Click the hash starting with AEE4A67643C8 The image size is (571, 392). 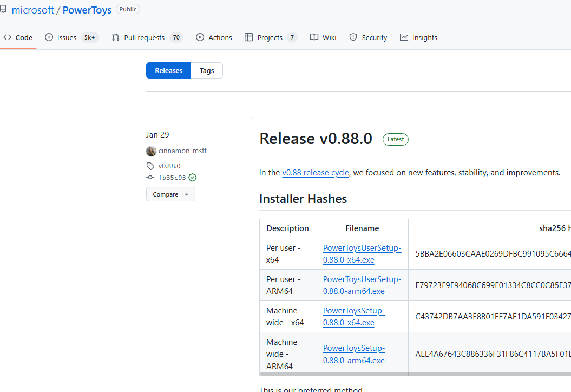[x=493, y=354]
